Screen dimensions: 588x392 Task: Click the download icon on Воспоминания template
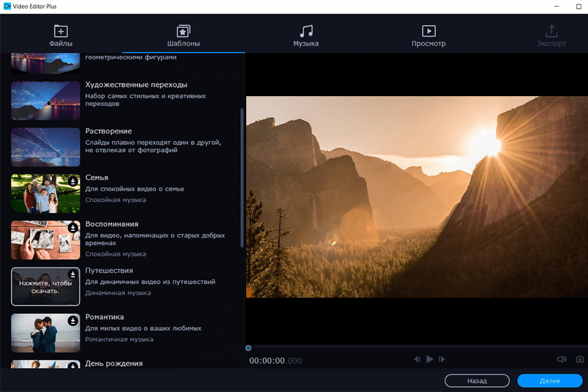pyautogui.click(x=73, y=228)
